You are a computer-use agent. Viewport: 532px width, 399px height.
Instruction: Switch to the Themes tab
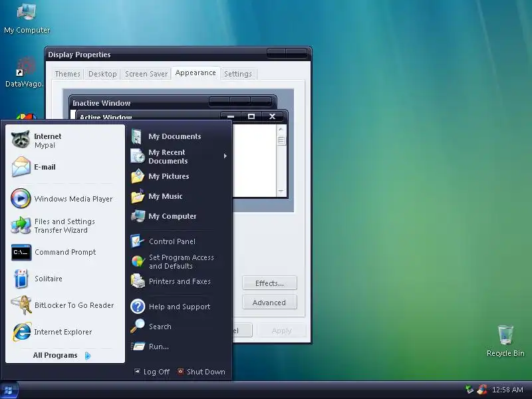(x=67, y=74)
